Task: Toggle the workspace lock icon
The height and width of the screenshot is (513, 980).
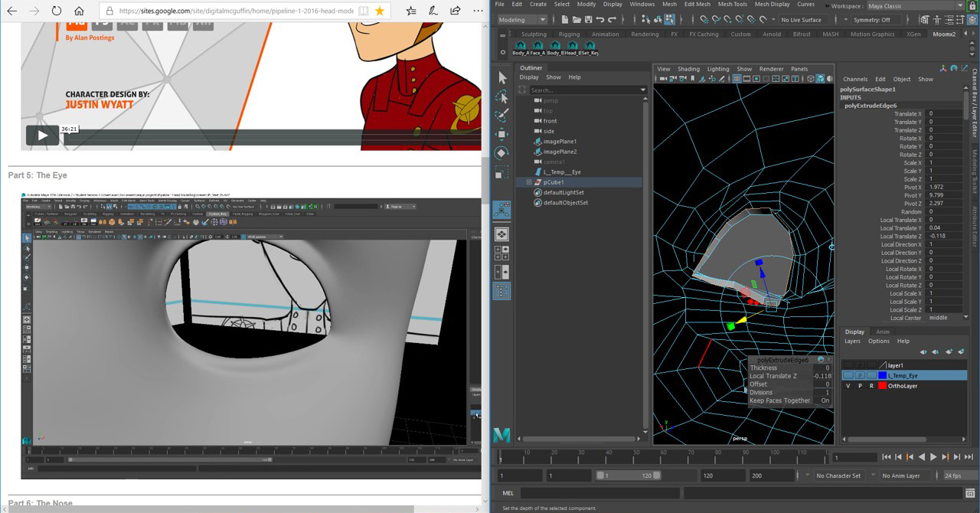Action: [x=972, y=6]
